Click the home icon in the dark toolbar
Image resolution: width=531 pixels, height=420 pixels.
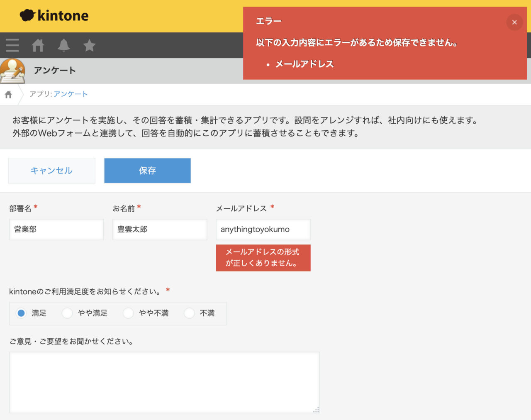(x=38, y=45)
